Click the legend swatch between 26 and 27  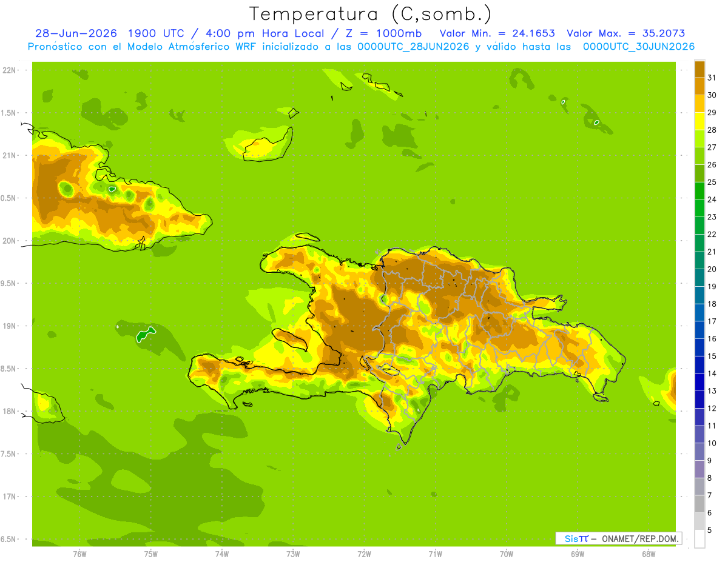pyautogui.click(x=699, y=156)
